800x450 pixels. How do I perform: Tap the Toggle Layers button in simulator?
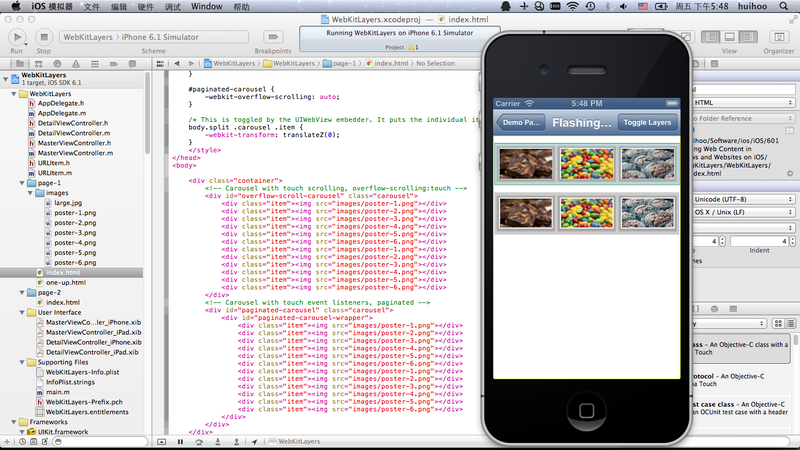[x=647, y=123]
